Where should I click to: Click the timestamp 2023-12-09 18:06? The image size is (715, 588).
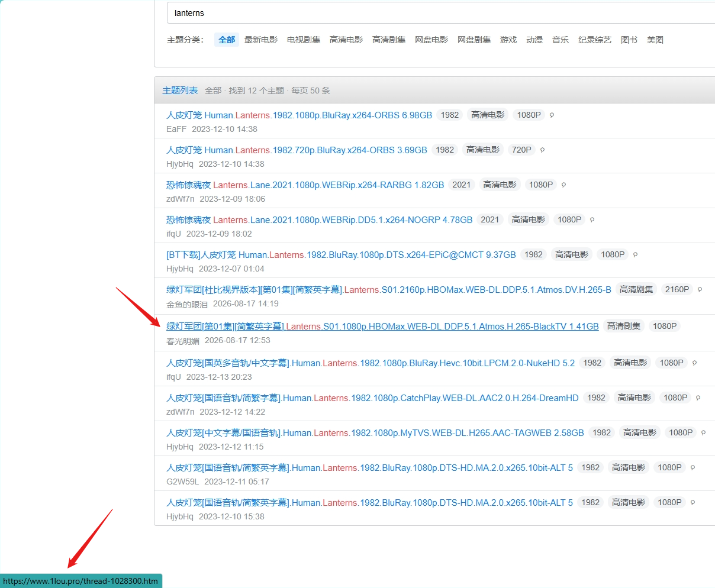233,199
